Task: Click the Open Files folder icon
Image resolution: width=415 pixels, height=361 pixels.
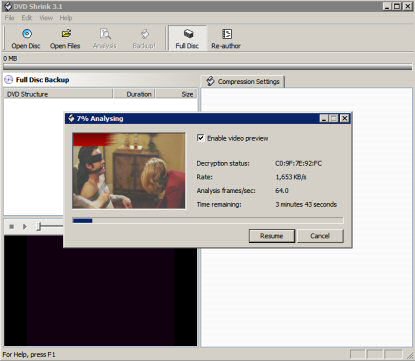Action: point(66,33)
